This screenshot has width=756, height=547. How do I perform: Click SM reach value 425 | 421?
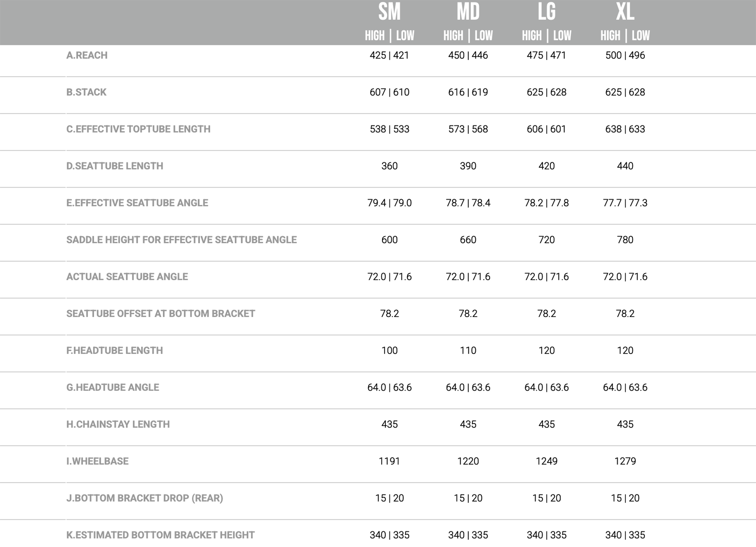(389, 56)
